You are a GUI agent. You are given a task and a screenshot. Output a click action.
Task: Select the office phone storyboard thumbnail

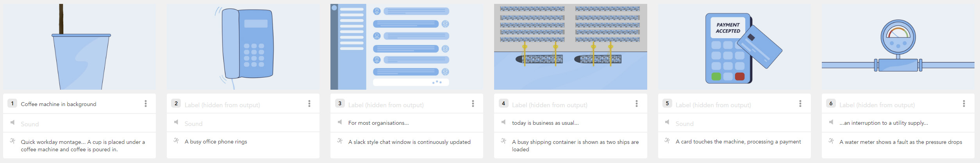point(243,47)
